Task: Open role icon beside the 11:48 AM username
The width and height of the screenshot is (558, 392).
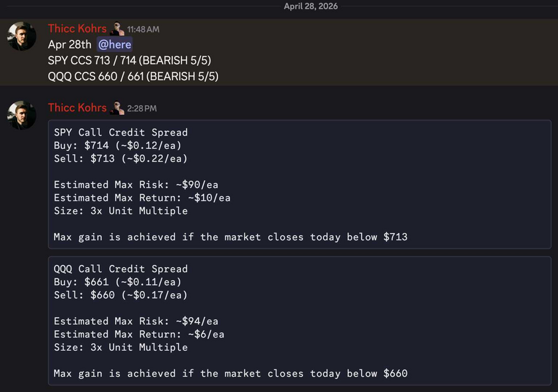Action: click(x=117, y=29)
